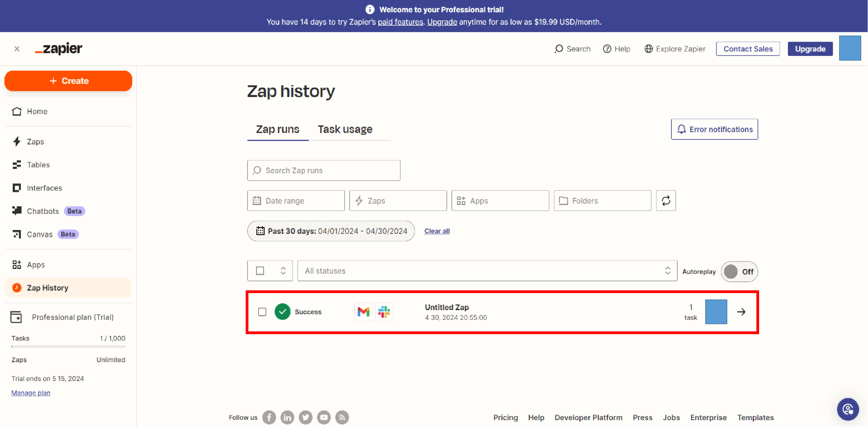Click the green Success status icon

click(283, 312)
